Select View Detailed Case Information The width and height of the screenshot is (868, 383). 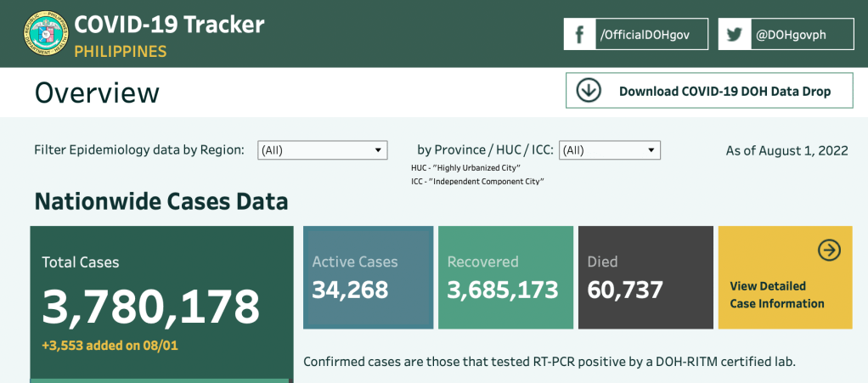click(x=777, y=295)
